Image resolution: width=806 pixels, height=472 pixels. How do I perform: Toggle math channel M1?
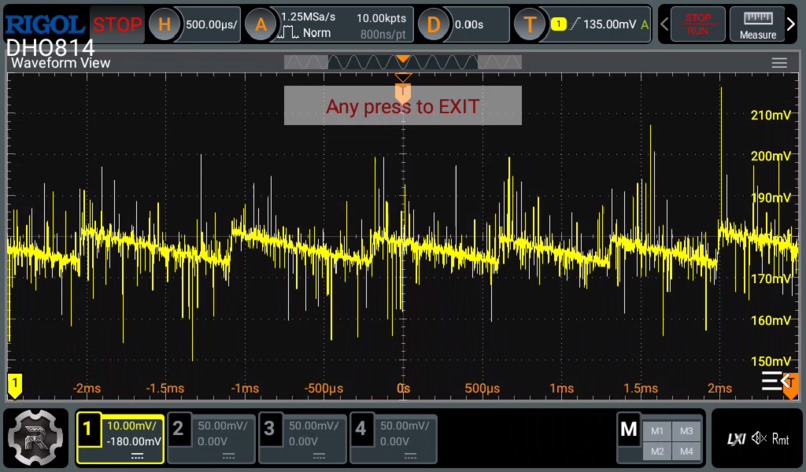656,431
